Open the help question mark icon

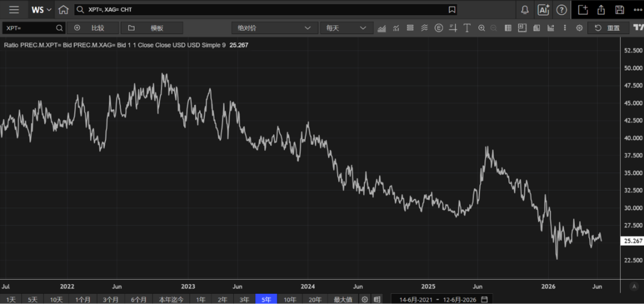tap(562, 10)
